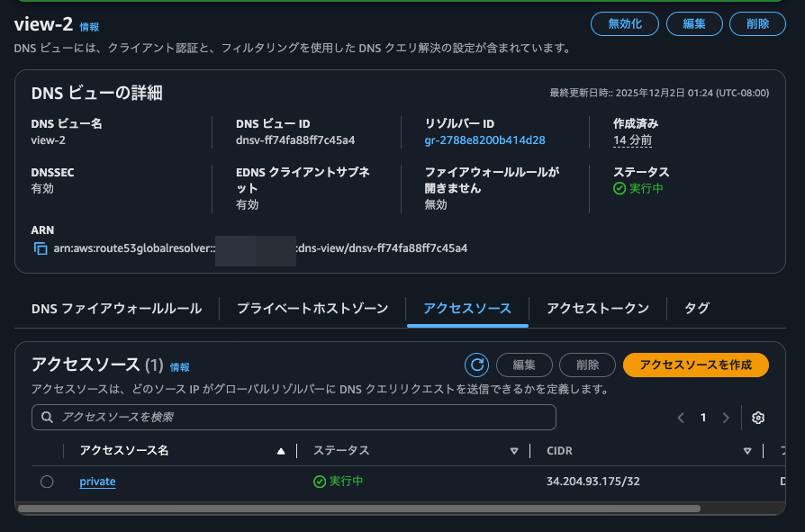Sort by the CIDR column arrow
805x532 pixels.
tap(747, 451)
